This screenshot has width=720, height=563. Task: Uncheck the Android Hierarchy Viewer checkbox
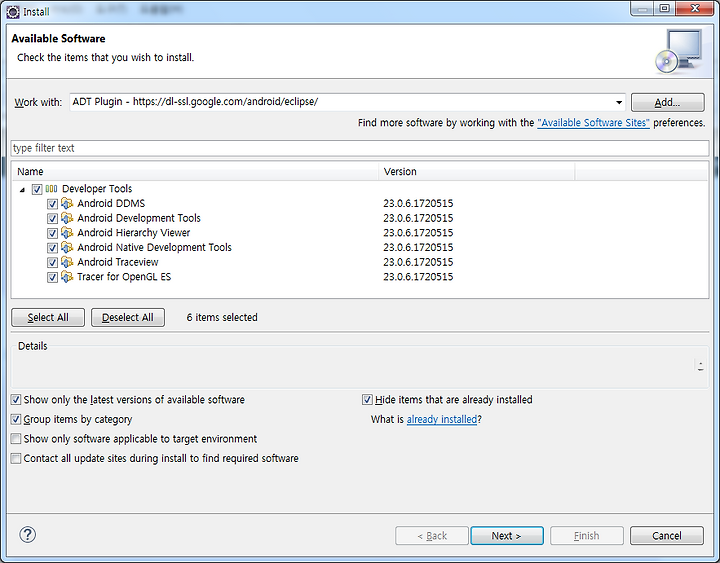click(x=52, y=233)
